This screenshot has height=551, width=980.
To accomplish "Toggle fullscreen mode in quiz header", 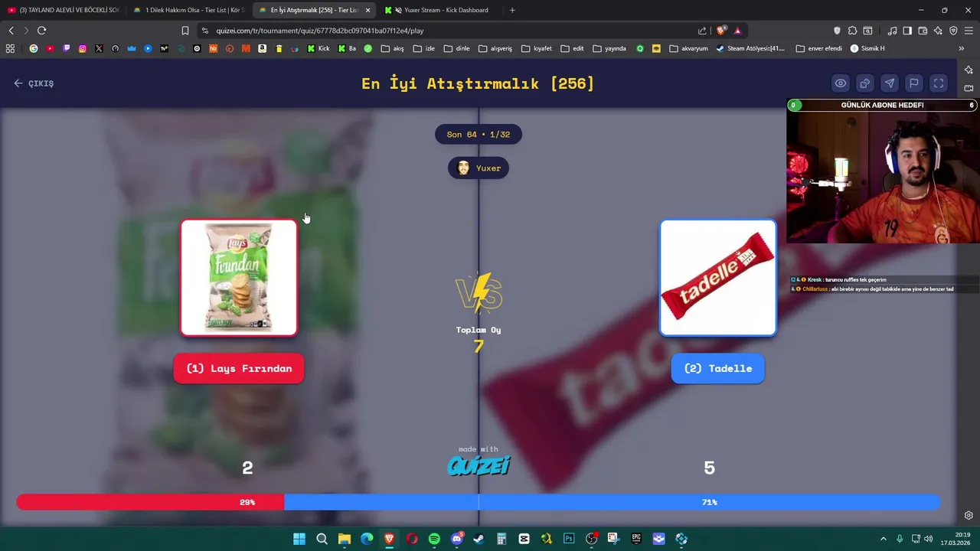I will pyautogui.click(x=939, y=83).
